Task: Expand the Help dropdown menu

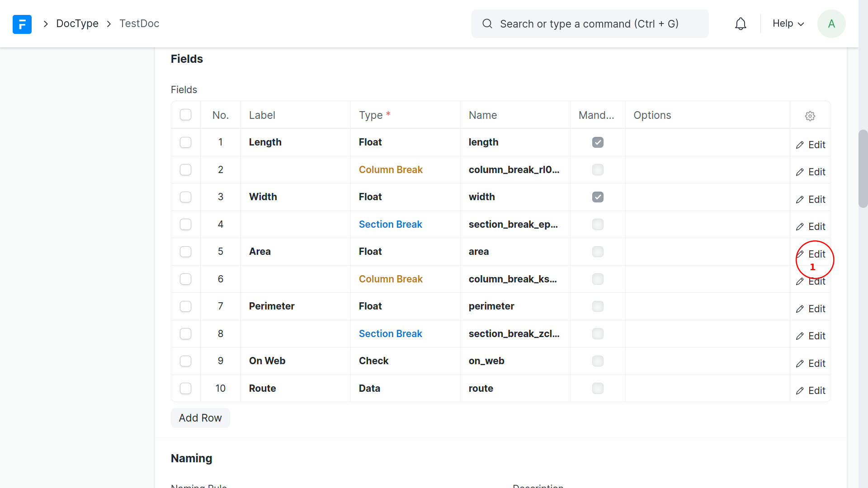Action: click(x=788, y=23)
